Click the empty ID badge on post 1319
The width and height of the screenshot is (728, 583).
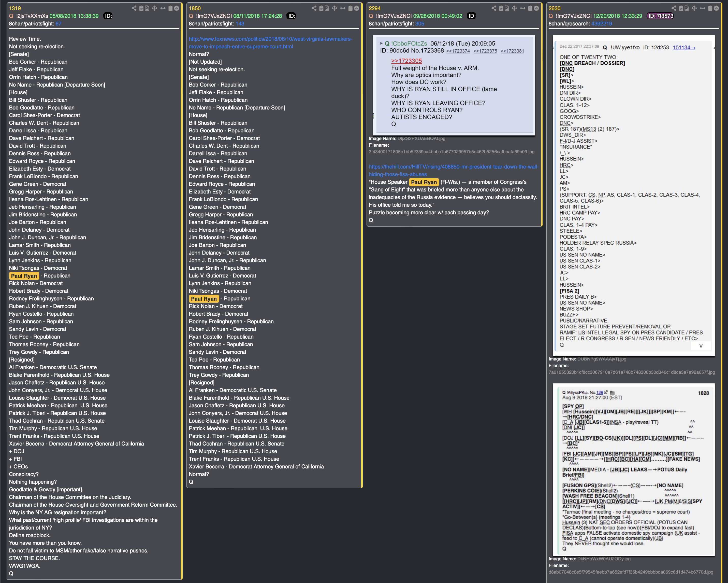[x=108, y=16]
